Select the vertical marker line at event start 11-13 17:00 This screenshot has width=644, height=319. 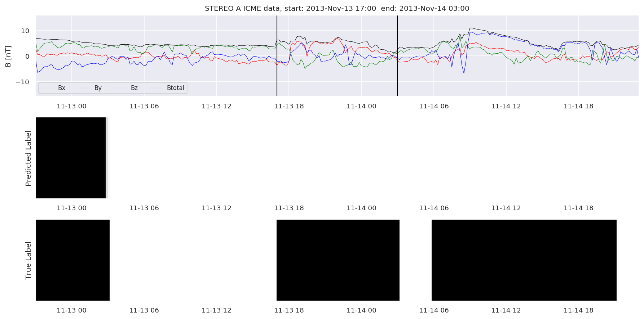[277, 56]
